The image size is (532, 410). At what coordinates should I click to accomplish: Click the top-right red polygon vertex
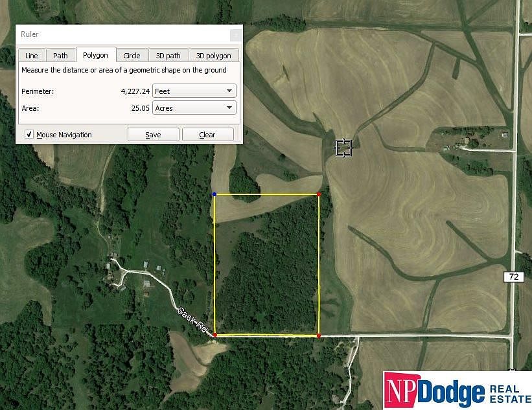[319, 194]
